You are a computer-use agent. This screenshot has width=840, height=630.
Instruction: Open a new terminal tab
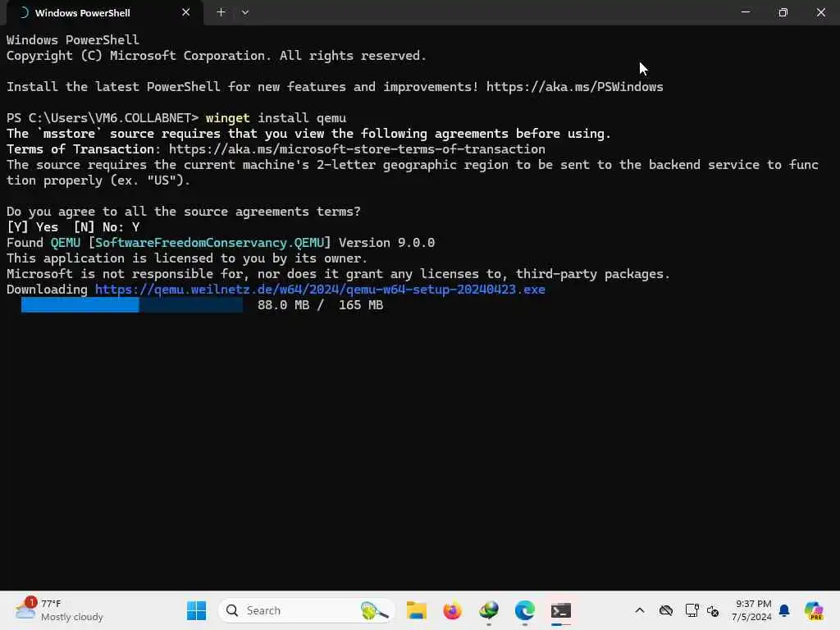221,12
